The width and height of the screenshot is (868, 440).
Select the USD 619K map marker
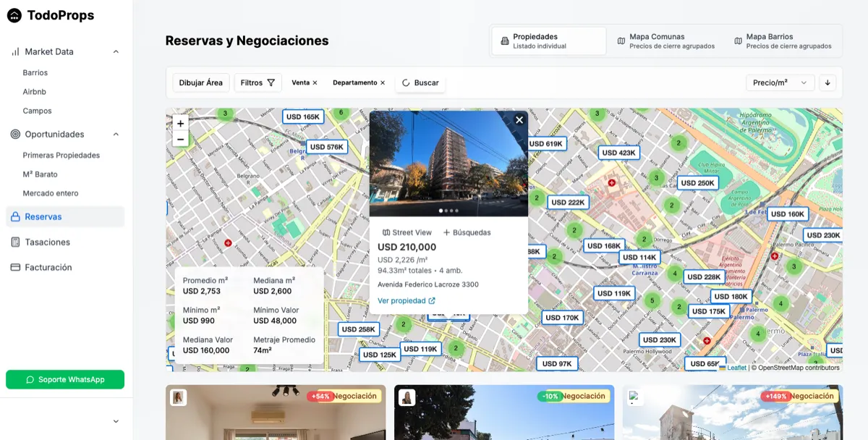[545, 143]
